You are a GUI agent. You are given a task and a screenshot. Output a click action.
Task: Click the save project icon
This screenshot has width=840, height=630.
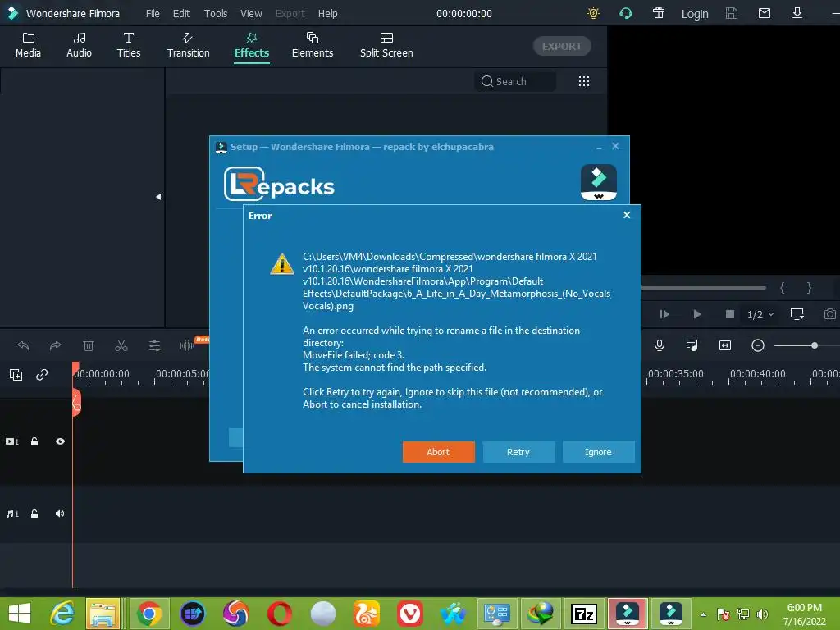[x=731, y=13]
